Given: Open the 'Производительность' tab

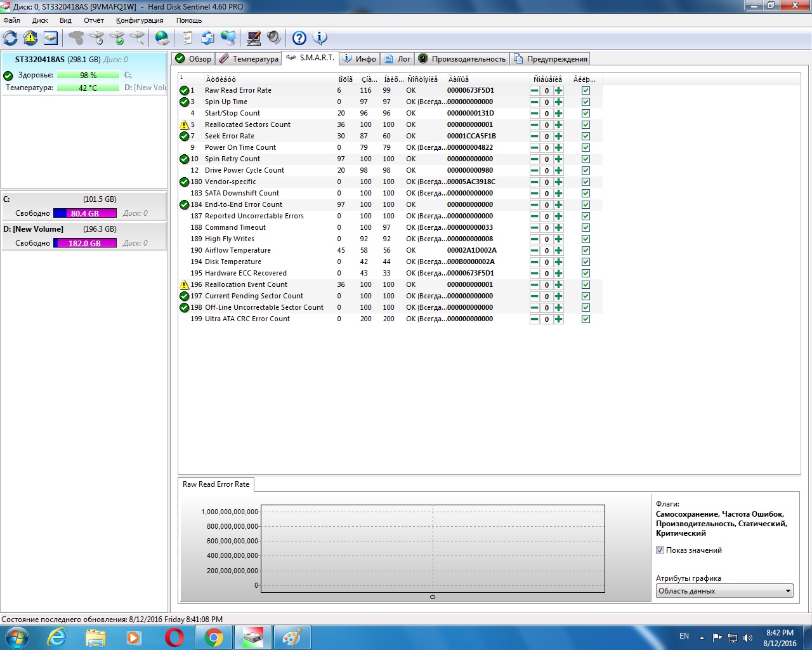Looking at the screenshot, I should click(x=462, y=59).
